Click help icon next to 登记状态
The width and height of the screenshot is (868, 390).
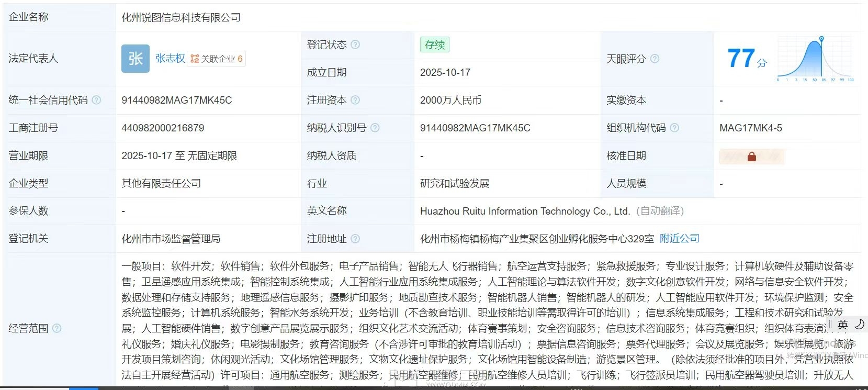(355, 44)
